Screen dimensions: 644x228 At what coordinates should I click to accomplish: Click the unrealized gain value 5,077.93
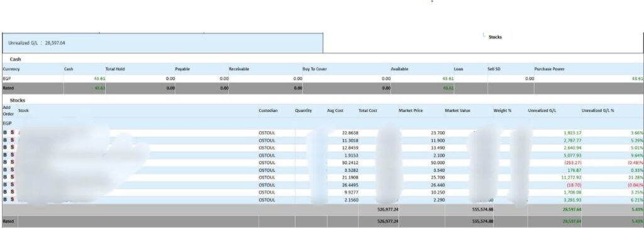tap(572, 155)
